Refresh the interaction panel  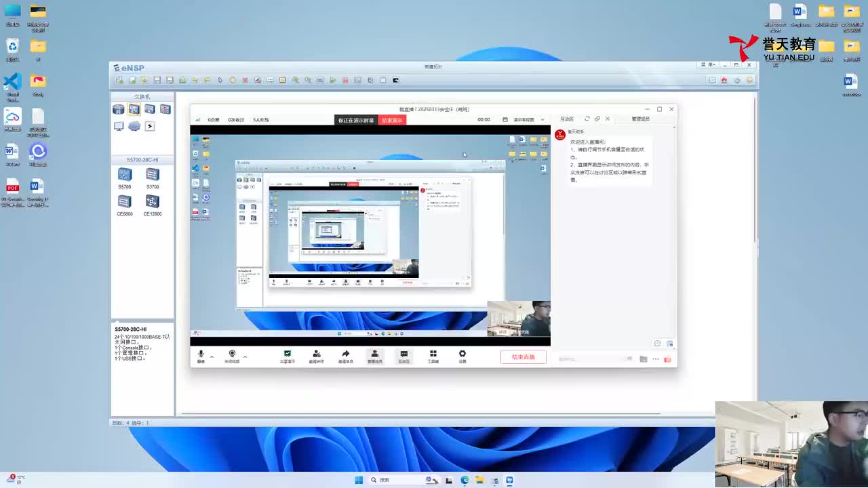pos(587,119)
